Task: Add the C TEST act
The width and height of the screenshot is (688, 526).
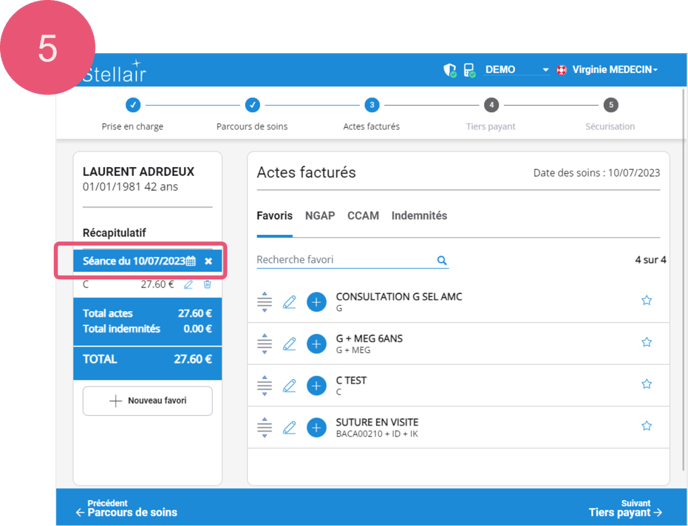Action: tap(316, 386)
